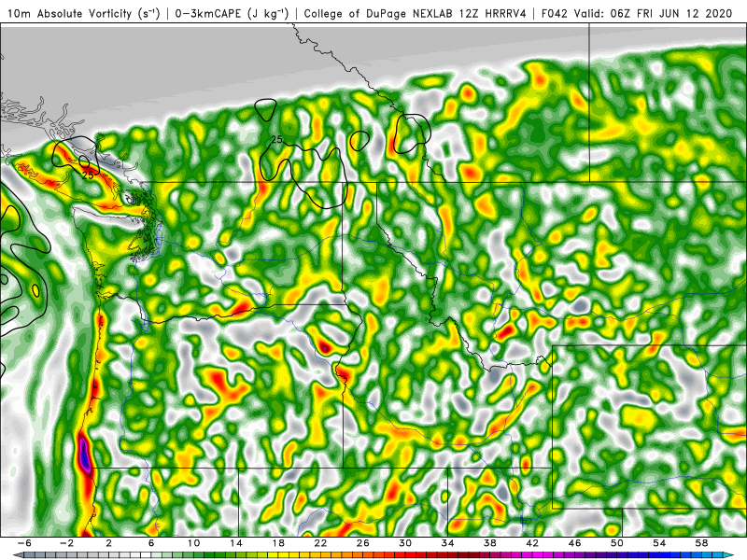This screenshot has width=747, height=560.
Task: Click the "Valid: 06Z FRI JUN 12 2020" text
Action: click(x=653, y=13)
